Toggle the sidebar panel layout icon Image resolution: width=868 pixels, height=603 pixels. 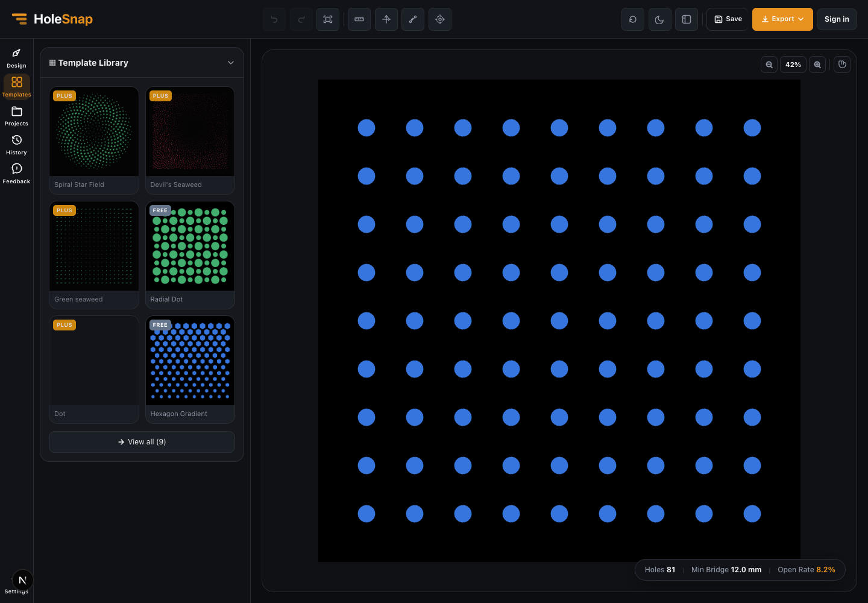[x=687, y=19]
